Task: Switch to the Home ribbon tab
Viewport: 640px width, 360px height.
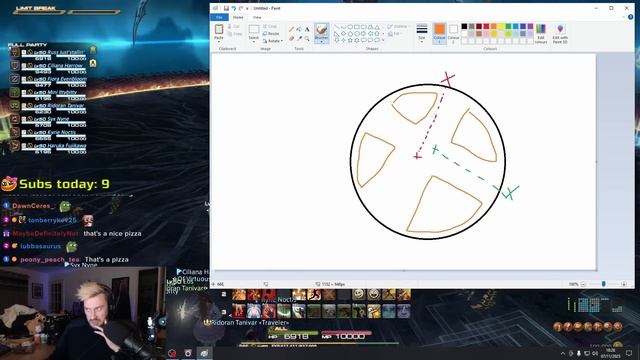Action: [238, 17]
